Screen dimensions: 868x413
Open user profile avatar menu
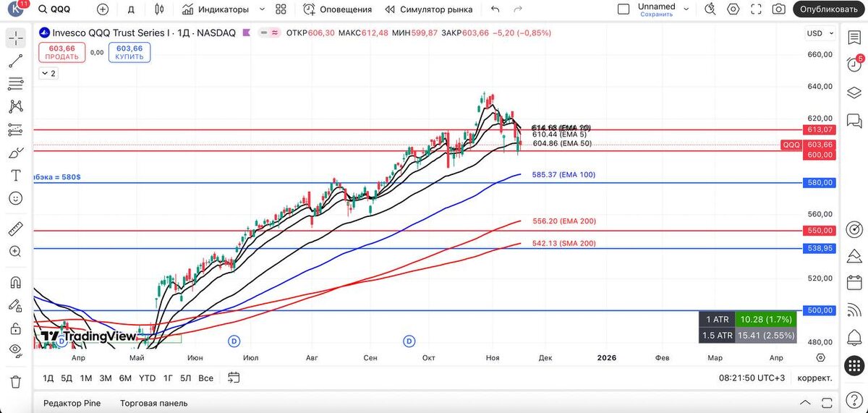click(x=17, y=9)
